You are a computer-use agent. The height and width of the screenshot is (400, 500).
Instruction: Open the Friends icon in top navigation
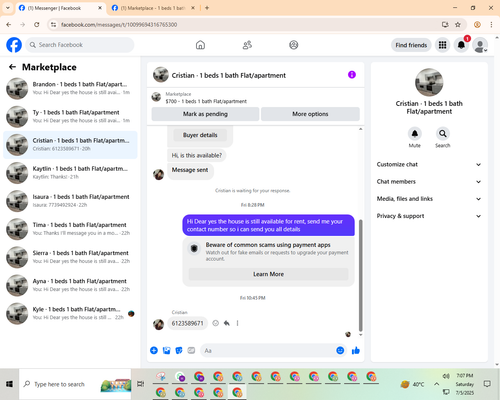[x=247, y=45]
